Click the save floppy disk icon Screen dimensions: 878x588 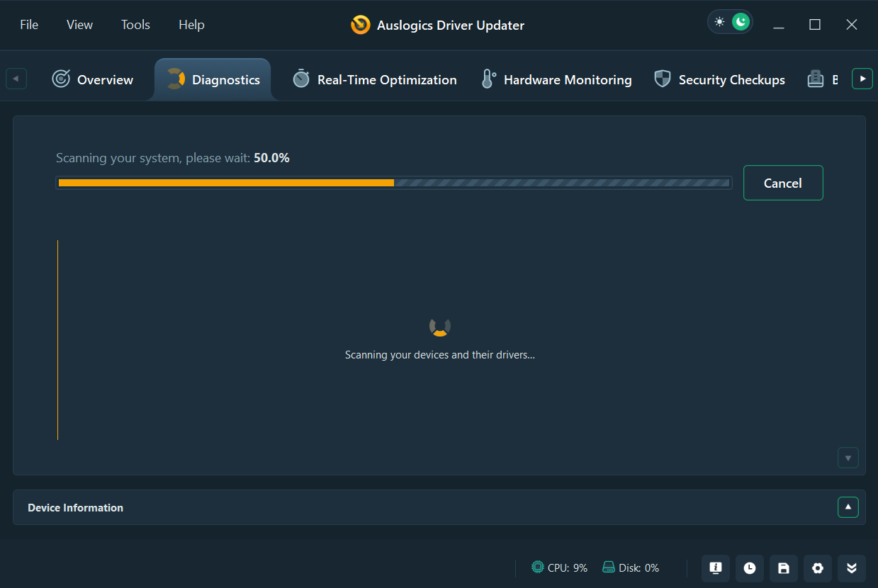[x=784, y=568]
